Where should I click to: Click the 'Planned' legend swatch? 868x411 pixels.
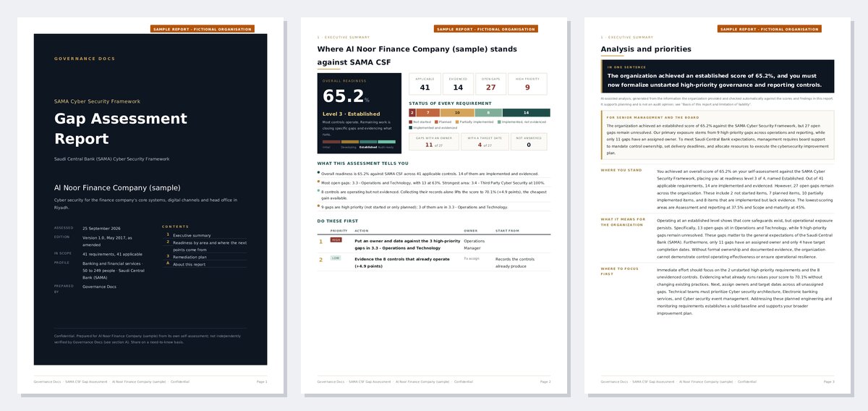click(436, 122)
